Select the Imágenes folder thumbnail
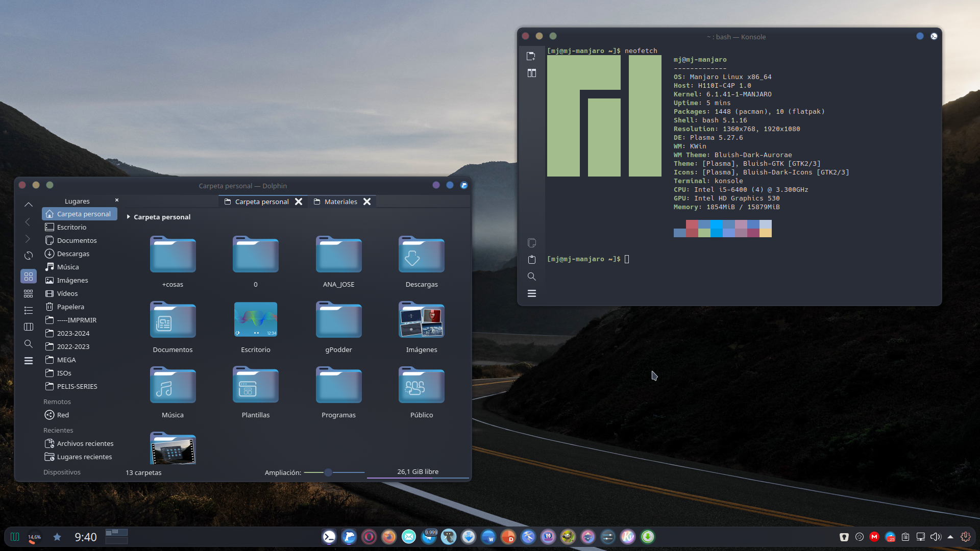Screen dimensions: 980x551 pyautogui.click(x=422, y=319)
